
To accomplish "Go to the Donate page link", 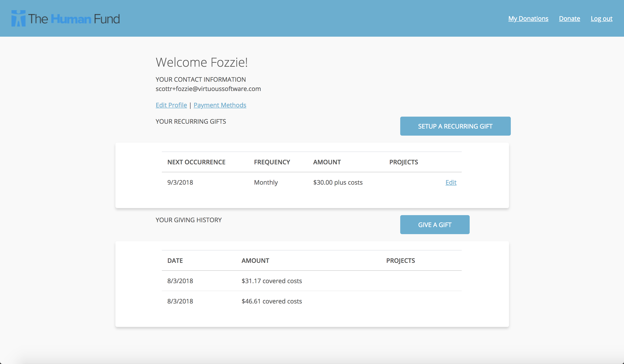I will click(x=569, y=19).
